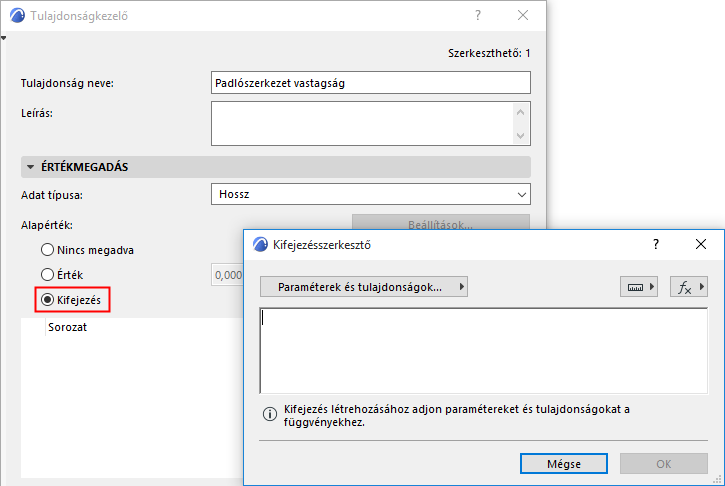Open Paraméterek és tulajdonságok menu
Image resolution: width=725 pixels, height=486 pixels.
[x=364, y=287]
